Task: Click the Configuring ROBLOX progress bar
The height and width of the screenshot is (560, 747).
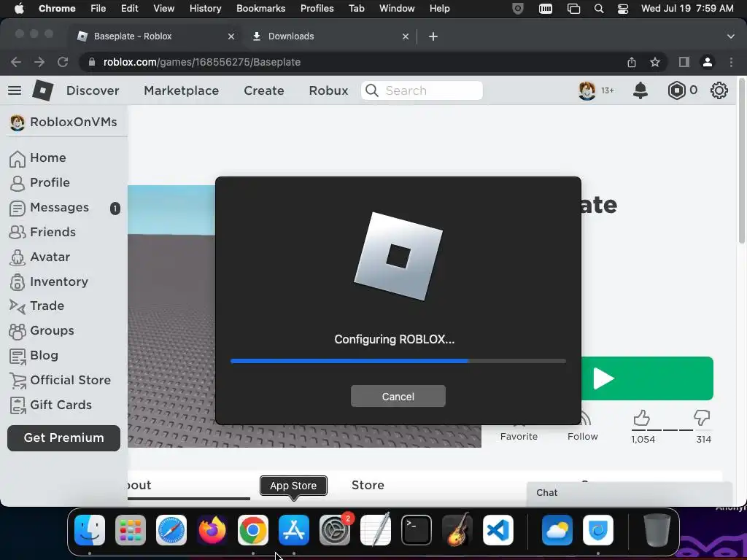Action: tap(398, 361)
